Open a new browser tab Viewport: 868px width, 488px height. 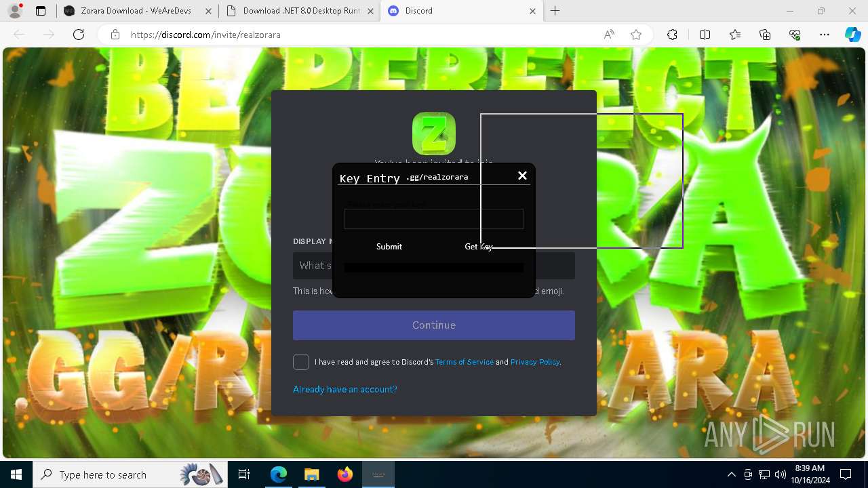(x=555, y=11)
